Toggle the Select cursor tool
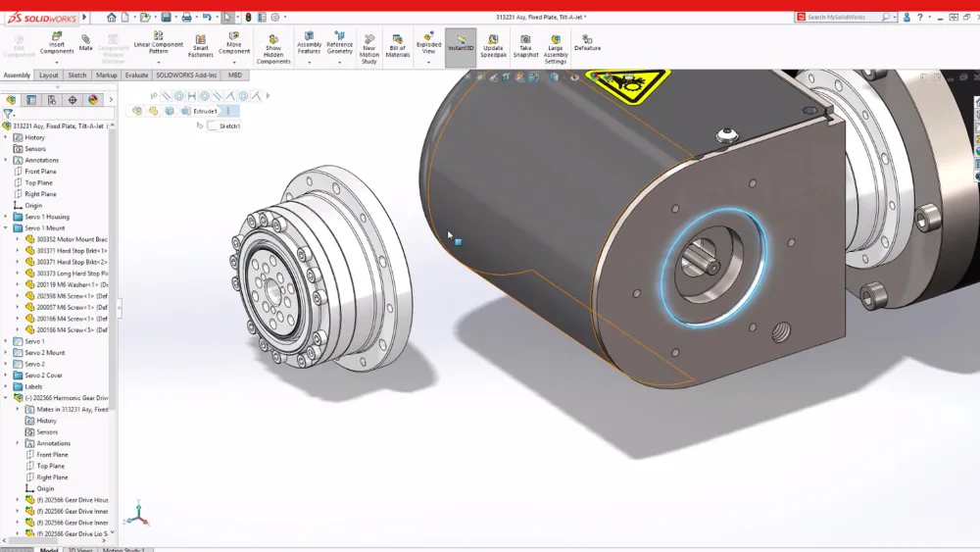 (227, 17)
